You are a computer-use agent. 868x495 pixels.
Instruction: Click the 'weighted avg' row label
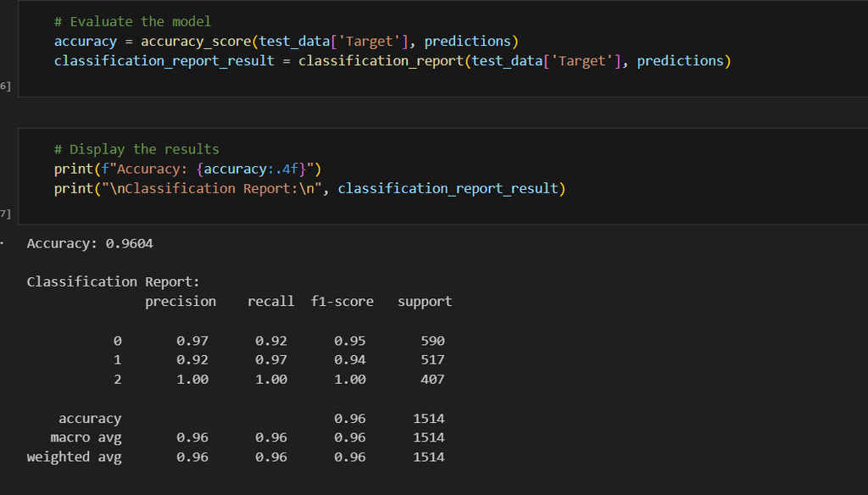click(74, 457)
